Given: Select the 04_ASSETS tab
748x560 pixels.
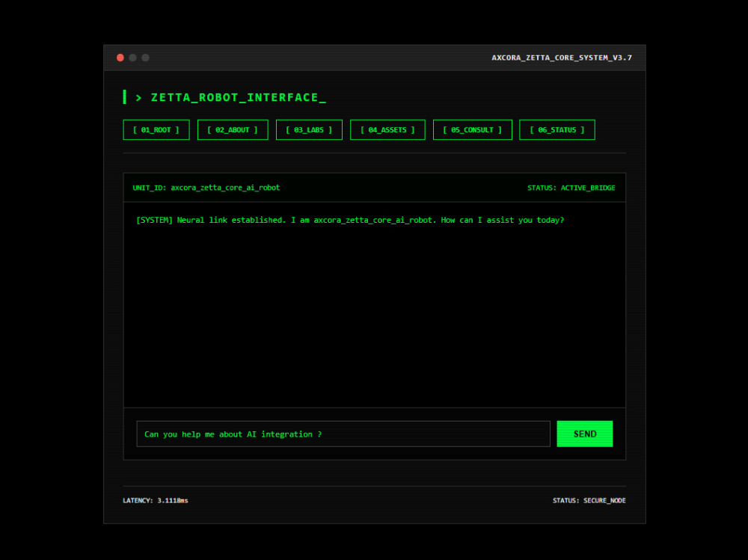Looking at the screenshot, I should [x=387, y=130].
